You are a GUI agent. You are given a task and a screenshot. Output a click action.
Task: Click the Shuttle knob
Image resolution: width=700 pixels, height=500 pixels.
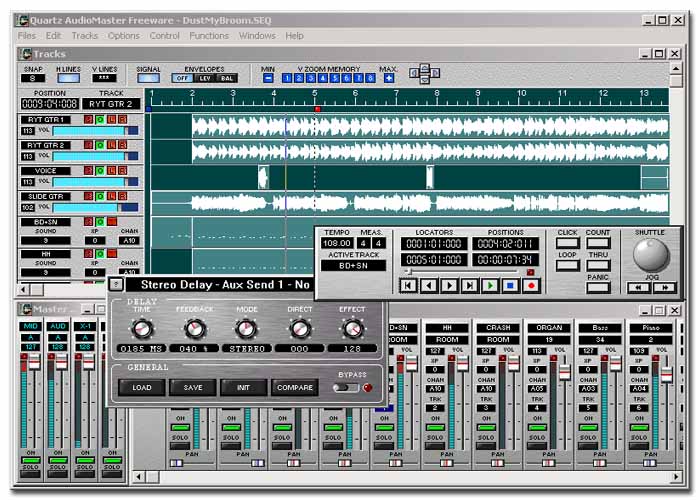click(651, 254)
